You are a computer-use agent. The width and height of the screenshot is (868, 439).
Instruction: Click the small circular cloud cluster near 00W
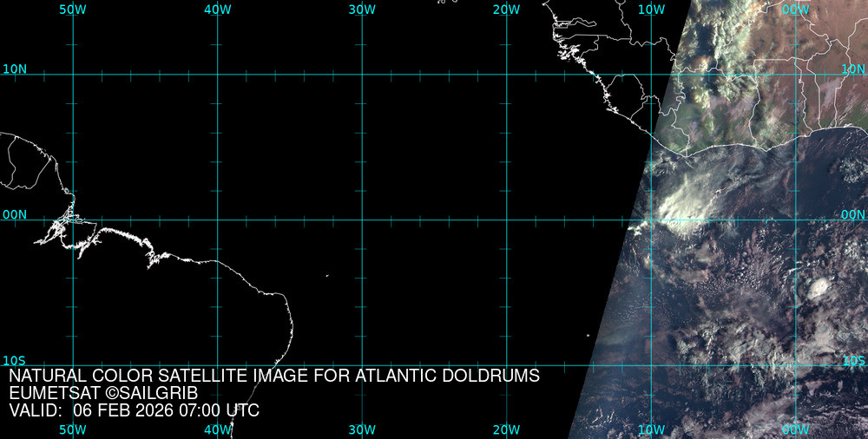[818, 287]
